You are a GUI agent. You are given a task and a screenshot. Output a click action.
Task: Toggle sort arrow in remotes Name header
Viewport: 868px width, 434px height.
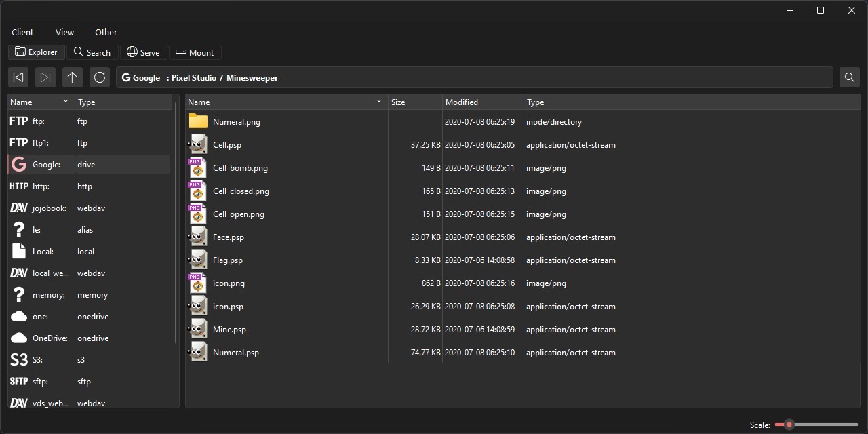[66, 101]
